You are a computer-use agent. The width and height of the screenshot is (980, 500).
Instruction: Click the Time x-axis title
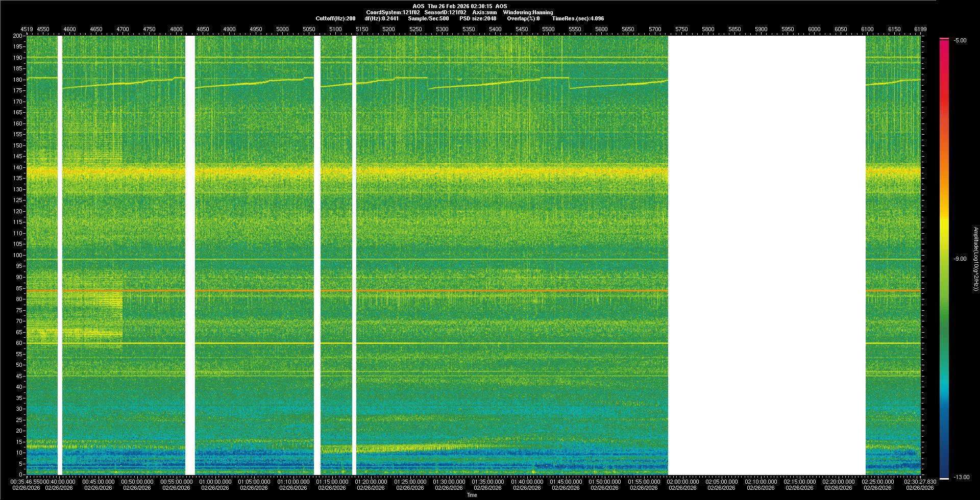coord(472,495)
